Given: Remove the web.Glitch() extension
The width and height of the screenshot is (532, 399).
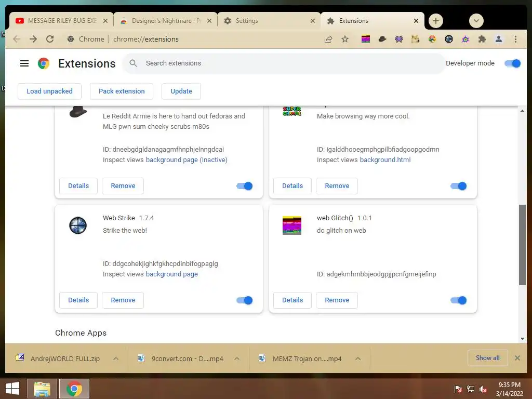Looking at the screenshot, I should coord(337,300).
